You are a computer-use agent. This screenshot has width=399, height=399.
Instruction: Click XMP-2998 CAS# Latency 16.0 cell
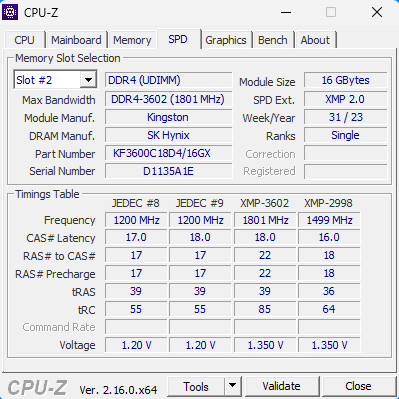[x=329, y=238]
